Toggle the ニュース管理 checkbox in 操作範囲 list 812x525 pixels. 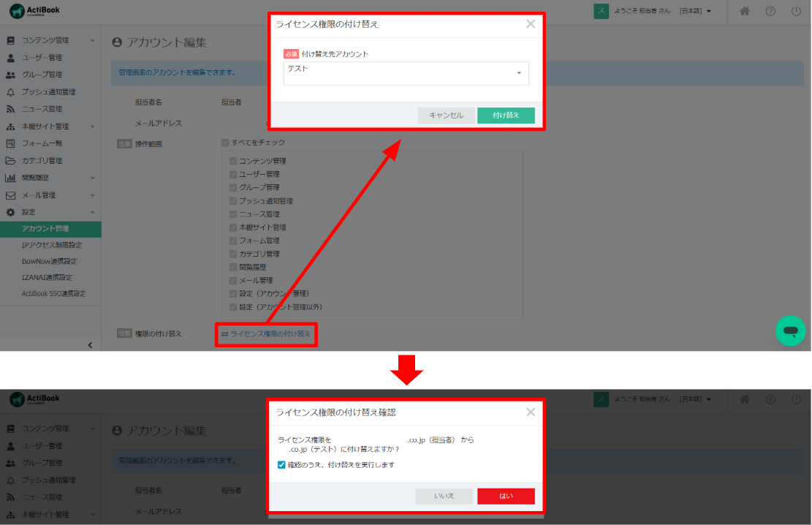coord(233,214)
